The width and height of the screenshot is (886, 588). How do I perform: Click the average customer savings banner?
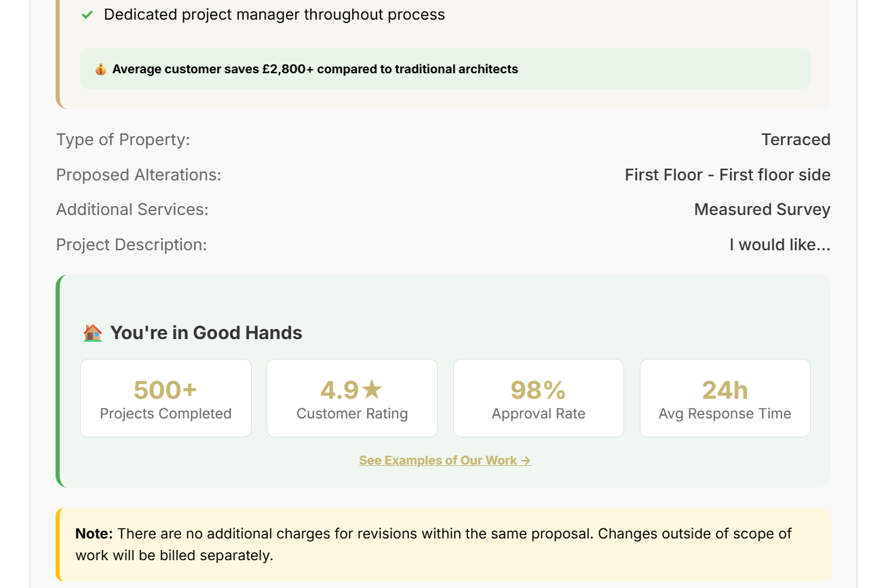(x=445, y=68)
